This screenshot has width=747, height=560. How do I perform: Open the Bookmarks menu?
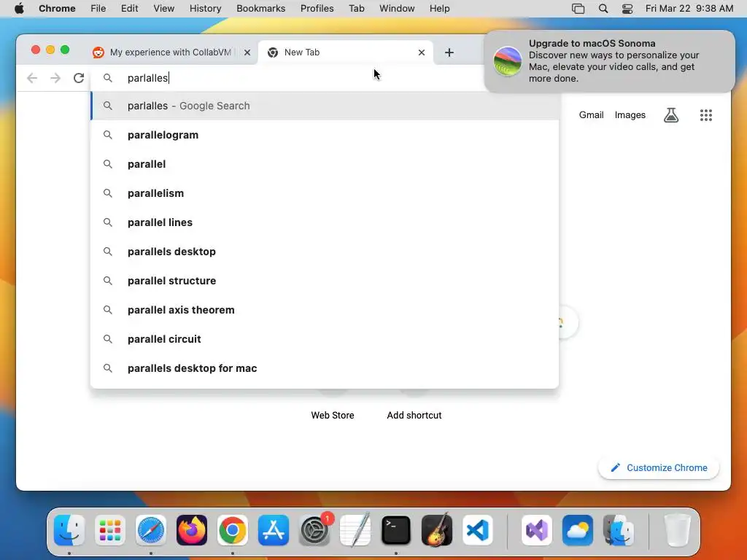(260, 9)
